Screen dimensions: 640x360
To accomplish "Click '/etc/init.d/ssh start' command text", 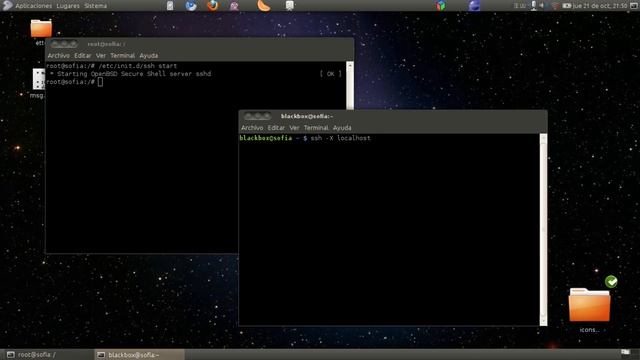I will [x=138, y=66].
